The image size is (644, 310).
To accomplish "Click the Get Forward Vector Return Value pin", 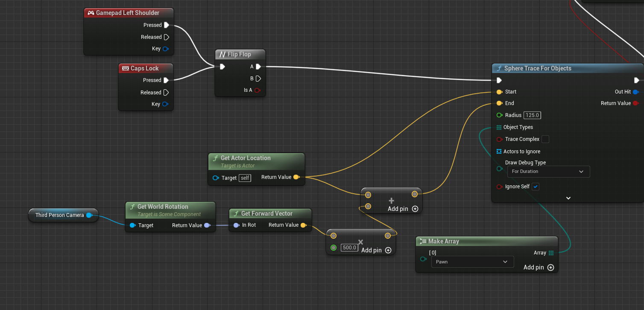I will [x=303, y=225].
